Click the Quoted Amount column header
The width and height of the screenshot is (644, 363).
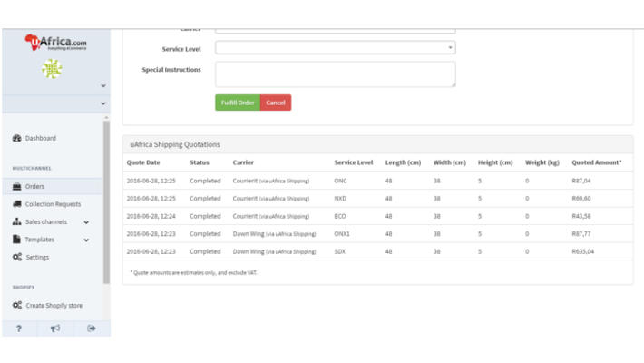[x=596, y=162]
